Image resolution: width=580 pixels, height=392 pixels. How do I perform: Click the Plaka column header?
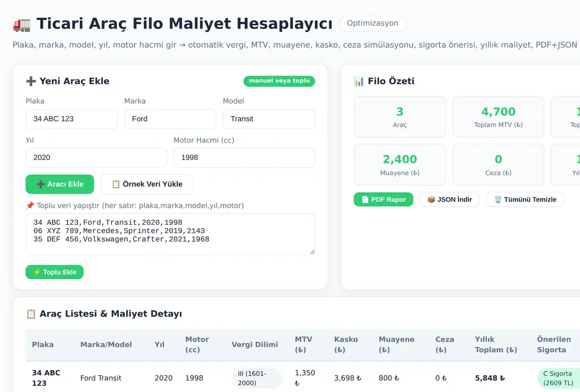pos(43,345)
